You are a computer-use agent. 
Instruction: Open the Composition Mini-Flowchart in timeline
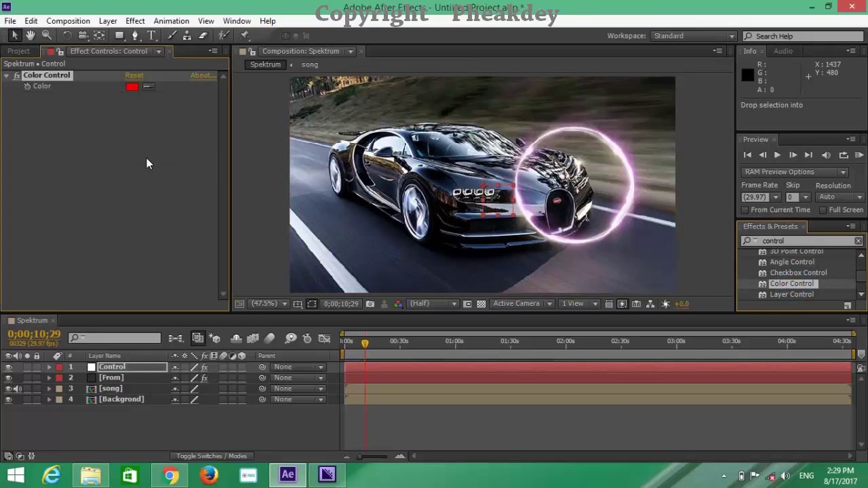tap(176, 338)
